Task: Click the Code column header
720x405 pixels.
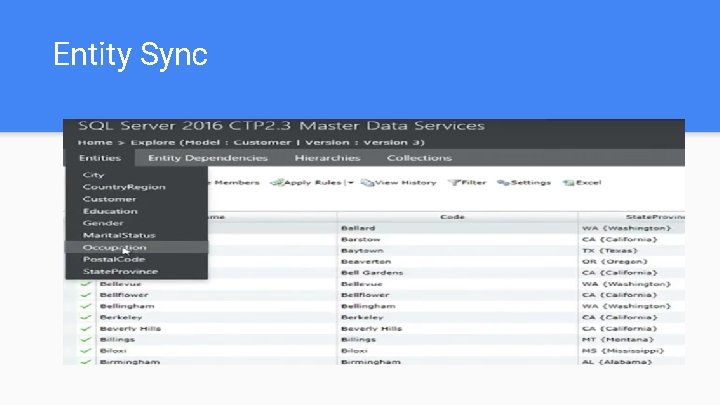Action: 452,217
